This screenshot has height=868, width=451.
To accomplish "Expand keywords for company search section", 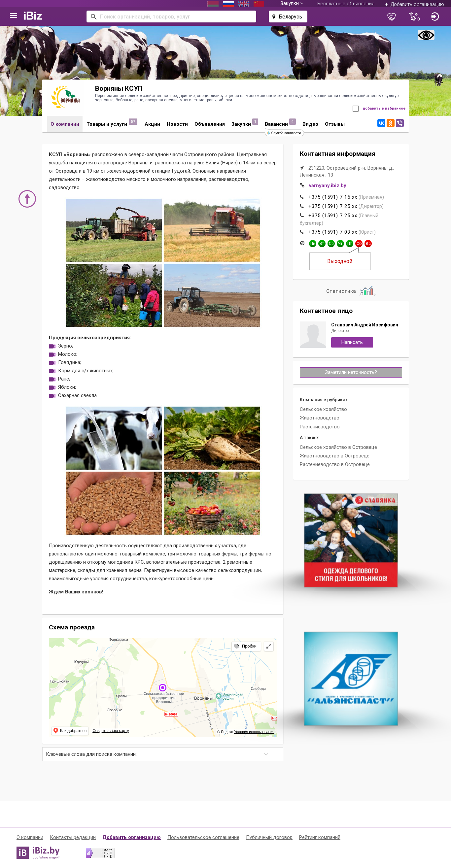I will tap(162, 754).
